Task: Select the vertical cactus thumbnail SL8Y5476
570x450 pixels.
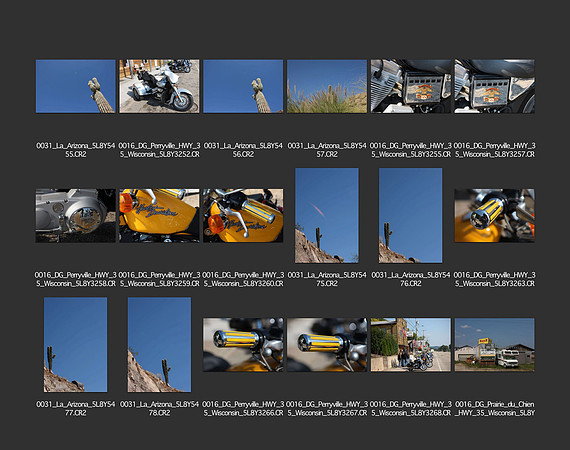Action: tap(411, 215)
